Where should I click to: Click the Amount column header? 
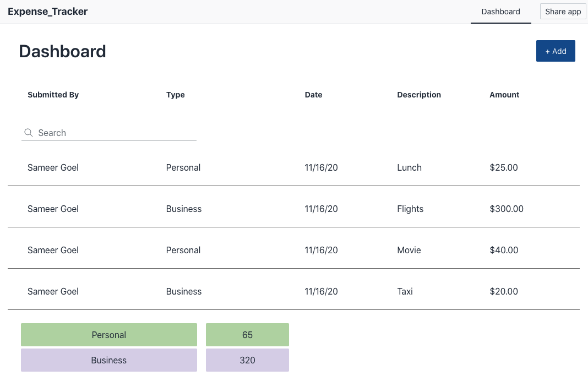click(504, 95)
